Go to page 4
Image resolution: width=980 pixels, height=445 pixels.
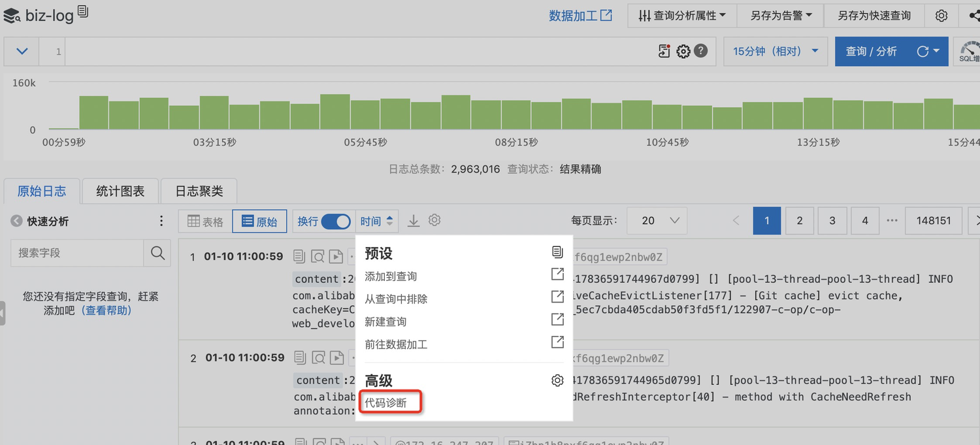click(865, 221)
